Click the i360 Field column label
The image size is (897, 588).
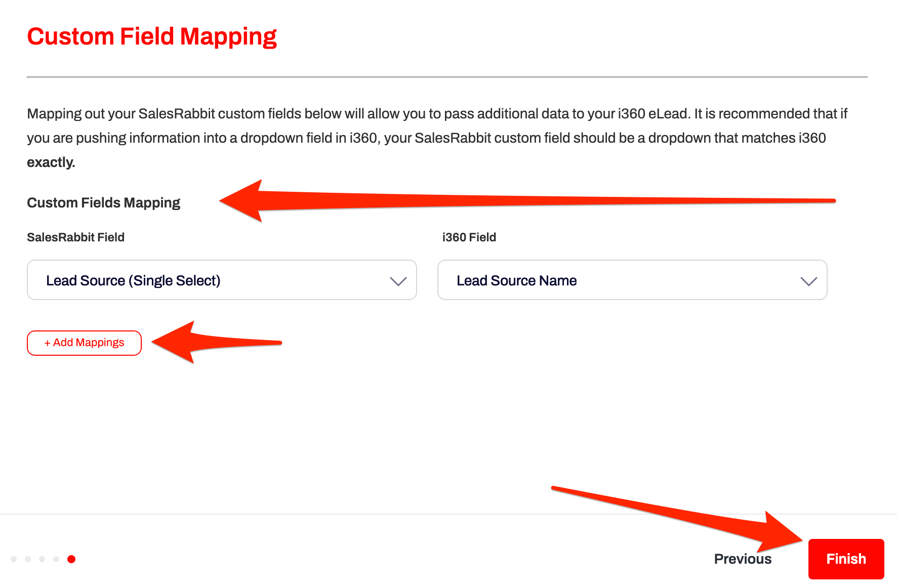point(469,237)
